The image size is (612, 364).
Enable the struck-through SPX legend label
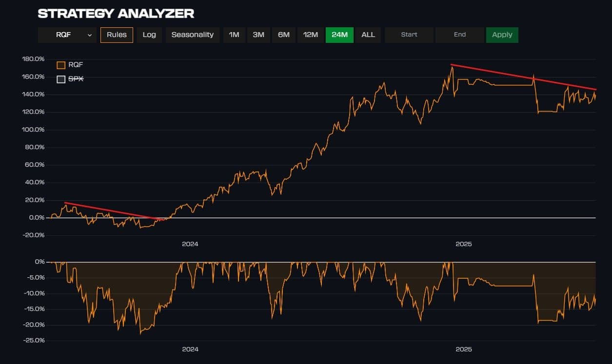76,79
